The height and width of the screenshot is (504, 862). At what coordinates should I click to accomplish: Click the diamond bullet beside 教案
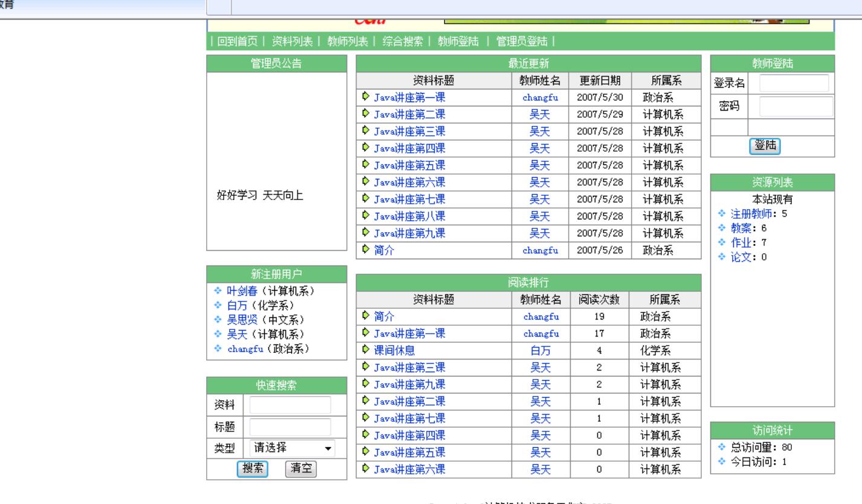click(x=721, y=228)
